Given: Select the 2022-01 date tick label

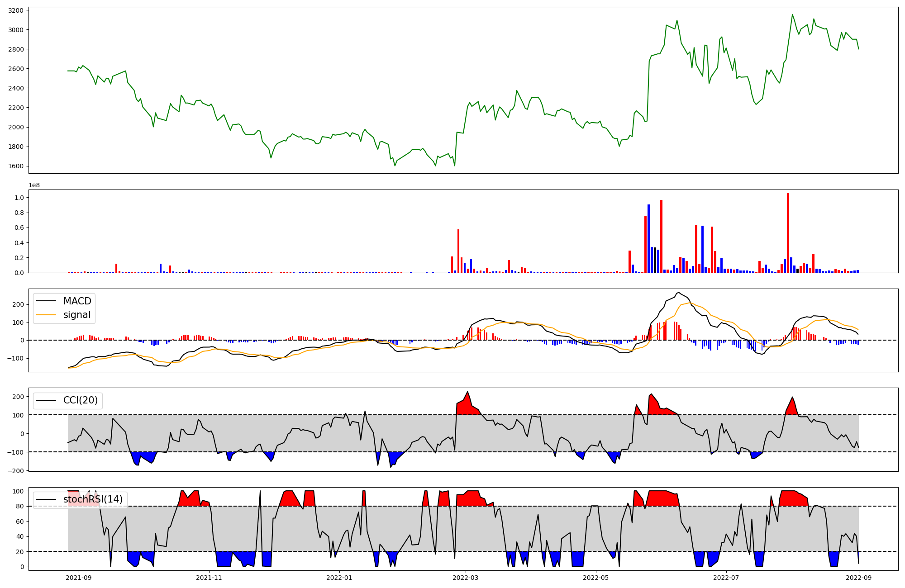Looking at the screenshot, I should [x=339, y=578].
